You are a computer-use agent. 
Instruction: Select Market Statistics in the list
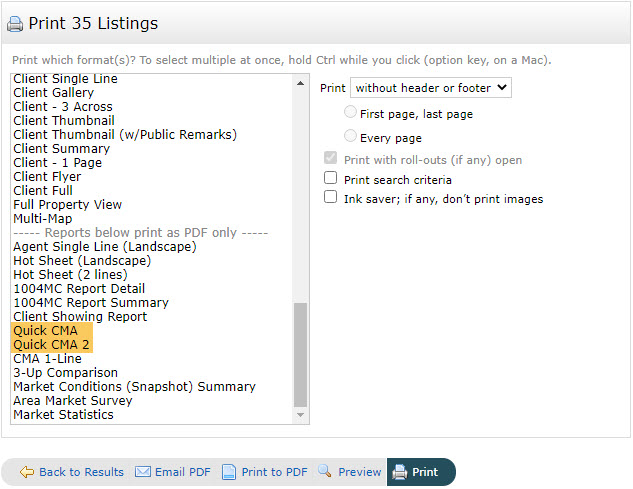pyautogui.click(x=63, y=415)
